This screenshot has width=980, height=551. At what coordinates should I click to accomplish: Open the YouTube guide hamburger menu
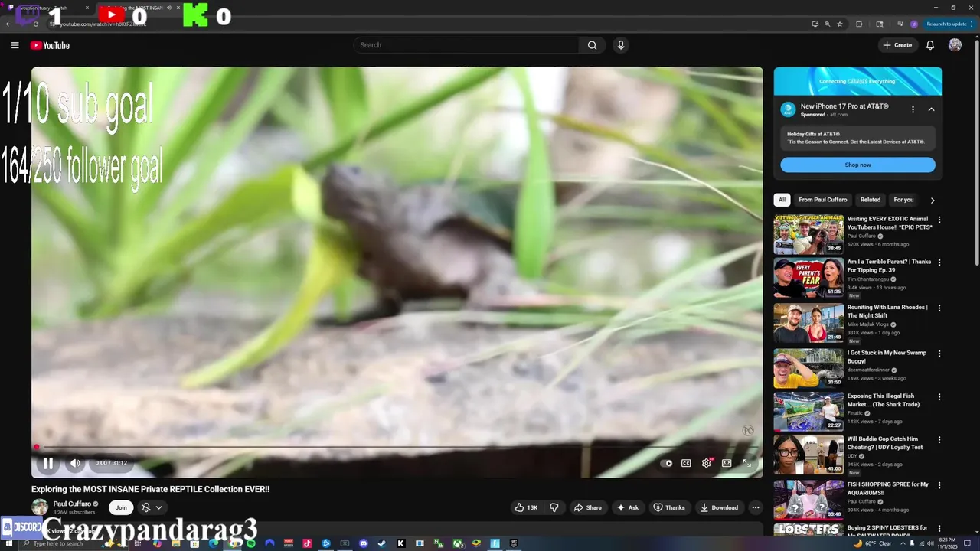(15, 45)
